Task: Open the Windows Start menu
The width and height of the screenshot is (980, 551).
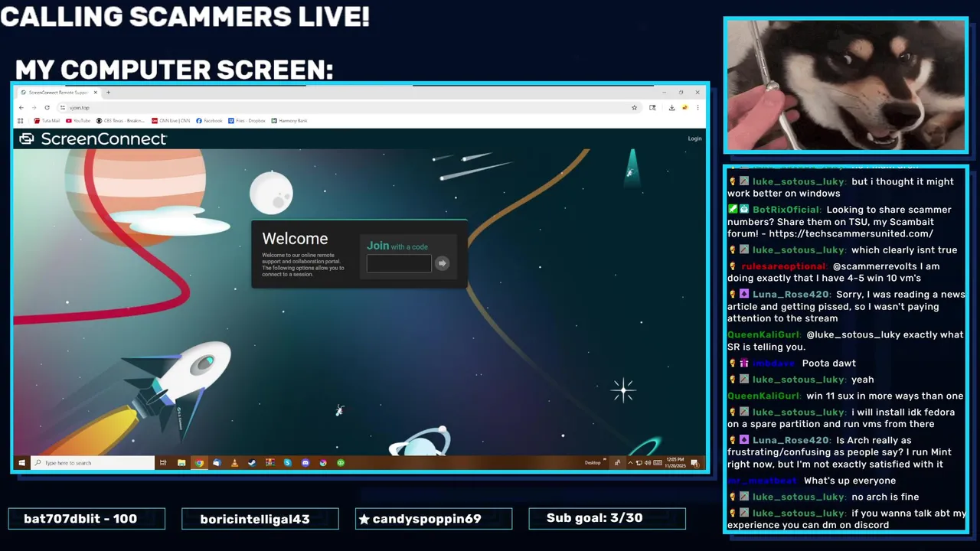Action: (21, 463)
